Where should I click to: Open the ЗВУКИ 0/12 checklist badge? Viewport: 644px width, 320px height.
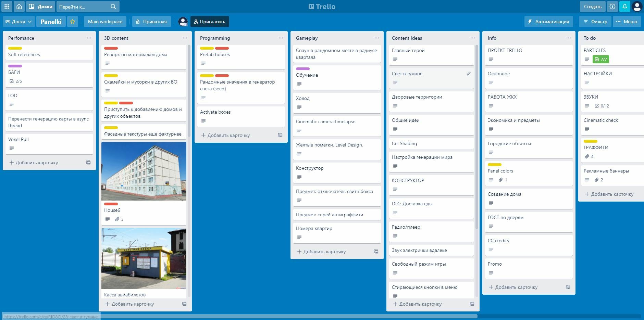tap(602, 106)
